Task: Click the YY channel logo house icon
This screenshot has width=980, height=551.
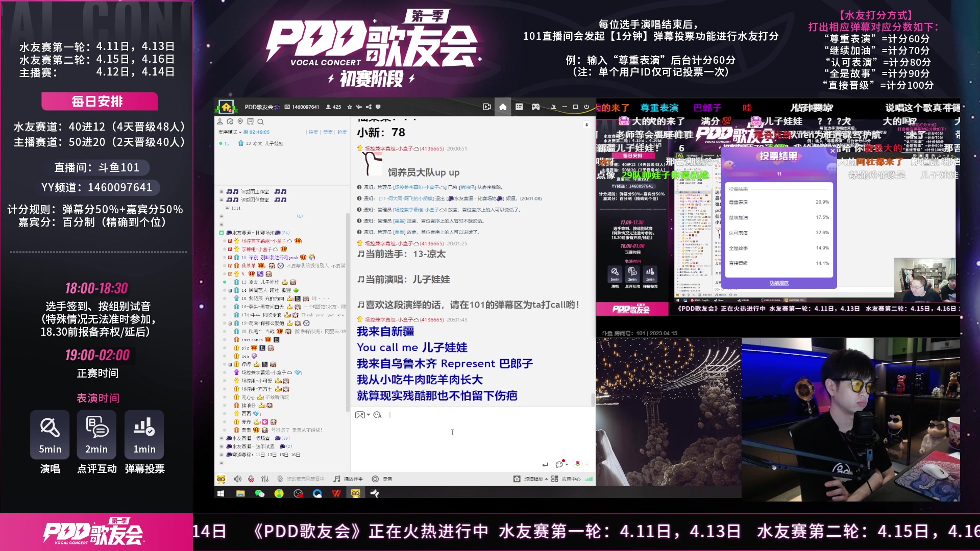Action: 226,107
